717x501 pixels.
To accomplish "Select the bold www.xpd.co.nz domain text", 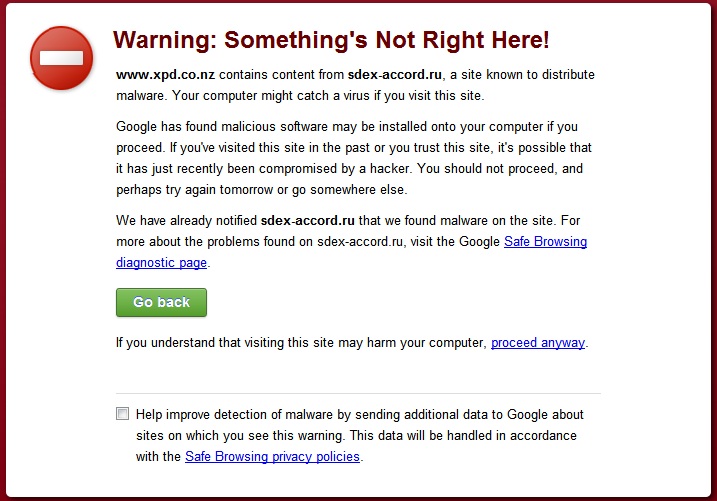I will click(x=166, y=75).
